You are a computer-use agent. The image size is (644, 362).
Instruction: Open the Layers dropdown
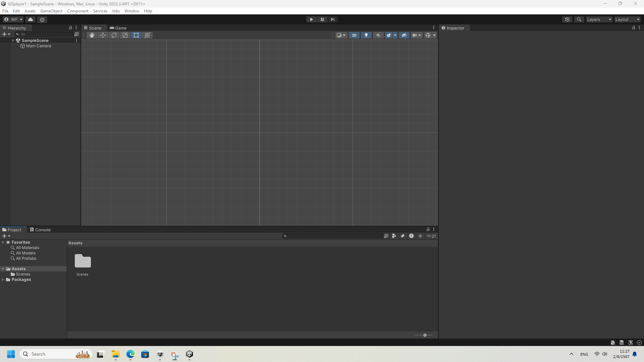tap(599, 19)
